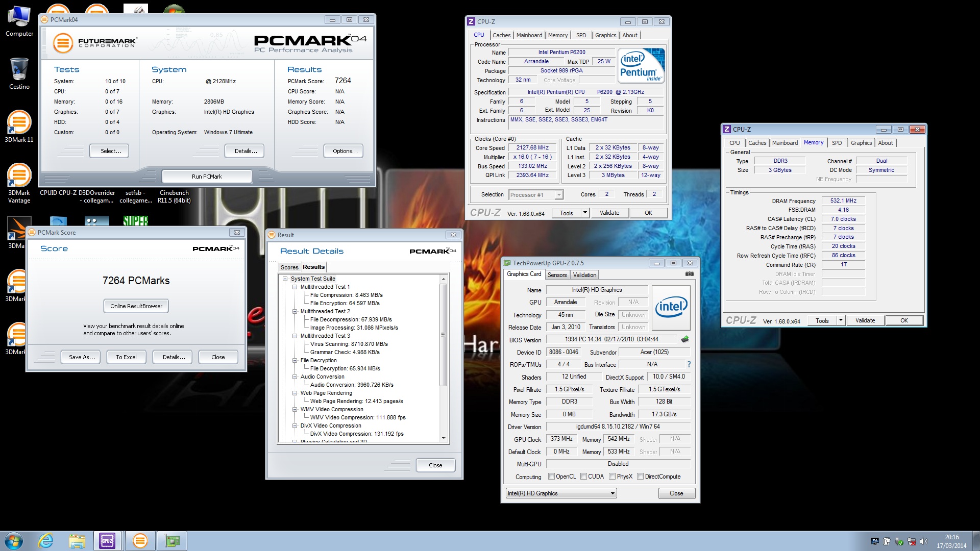Enable CUDA checkbox in GPU-Z
The width and height of the screenshot is (980, 551).
coord(583,477)
